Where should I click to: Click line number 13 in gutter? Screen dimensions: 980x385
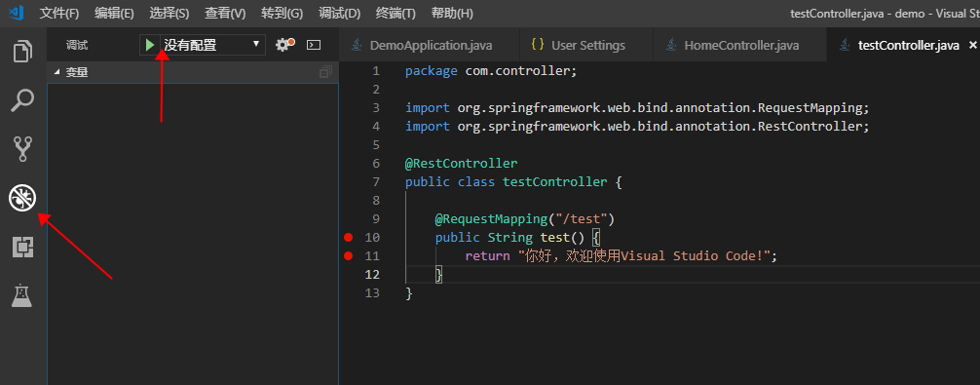pyautogui.click(x=372, y=293)
